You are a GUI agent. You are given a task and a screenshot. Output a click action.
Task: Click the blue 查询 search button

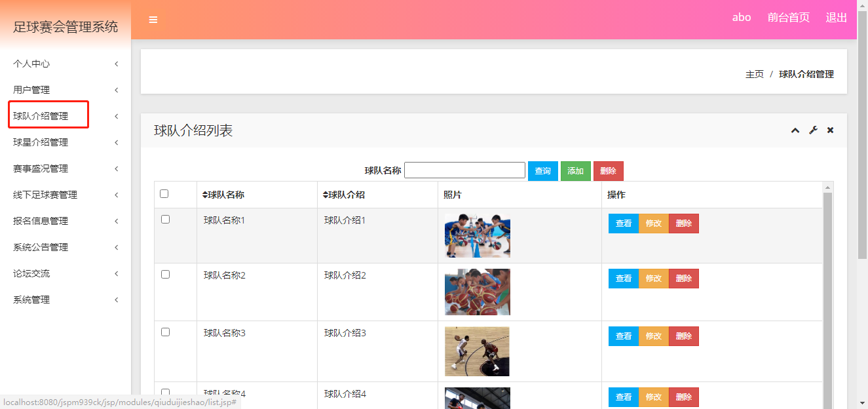[542, 171]
